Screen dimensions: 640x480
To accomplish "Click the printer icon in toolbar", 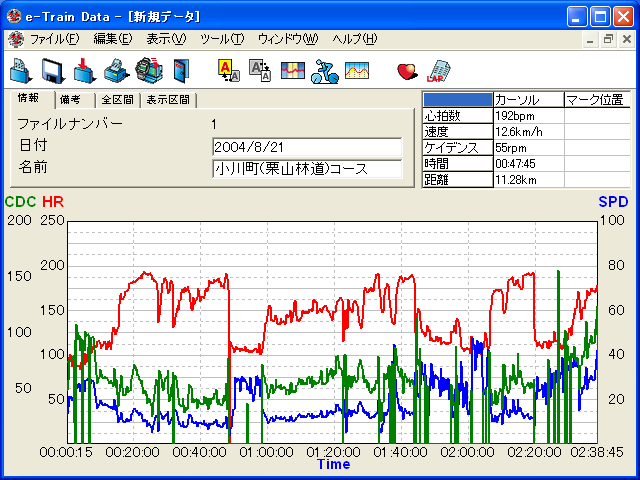I will [x=116, y=70].
